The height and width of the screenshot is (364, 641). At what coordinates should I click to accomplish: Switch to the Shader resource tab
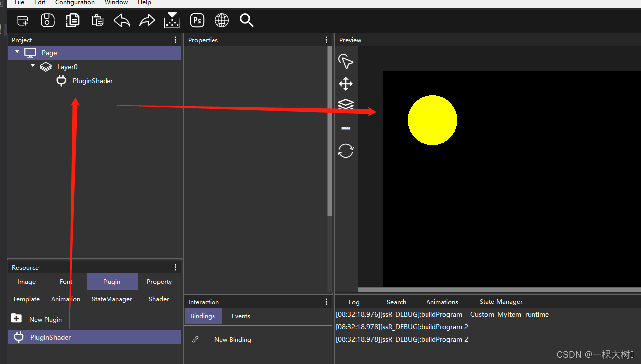click(158, 299)
